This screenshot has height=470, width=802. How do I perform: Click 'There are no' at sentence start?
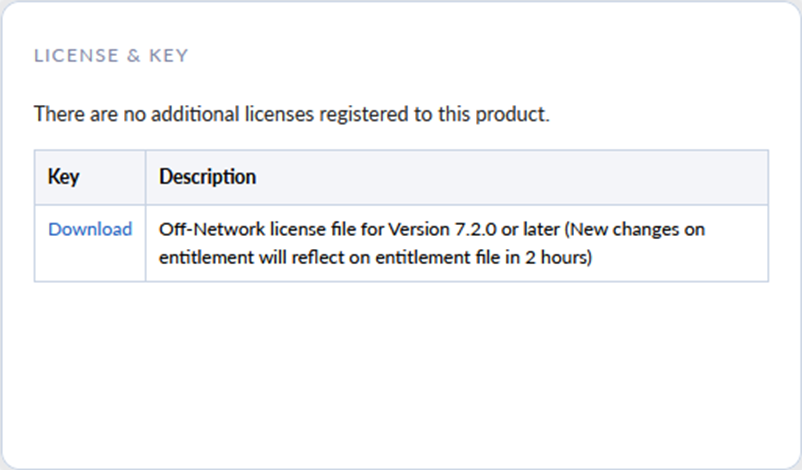(x=77, y=114)
